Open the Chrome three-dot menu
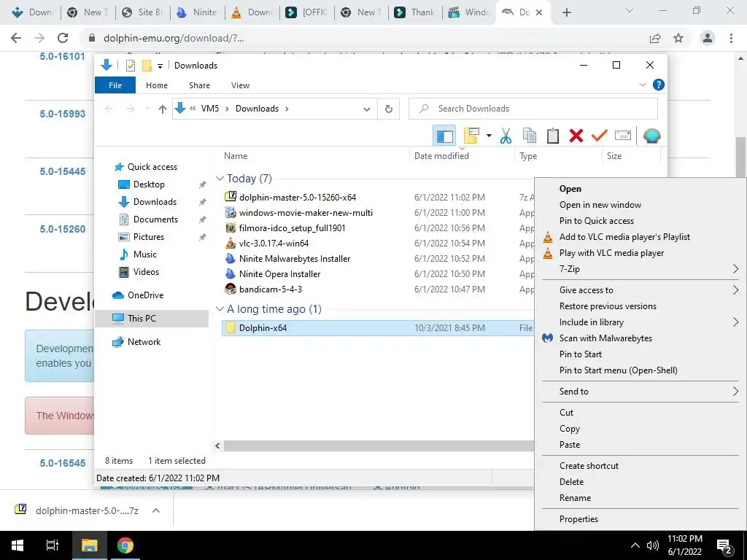 pyautogui.click(x=731, y=38)
